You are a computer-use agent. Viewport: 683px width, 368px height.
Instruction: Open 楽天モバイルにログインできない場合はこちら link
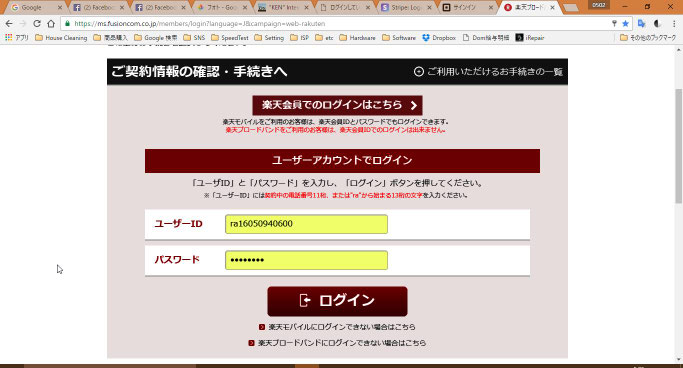pyautogui.click(x=342, y=327)
